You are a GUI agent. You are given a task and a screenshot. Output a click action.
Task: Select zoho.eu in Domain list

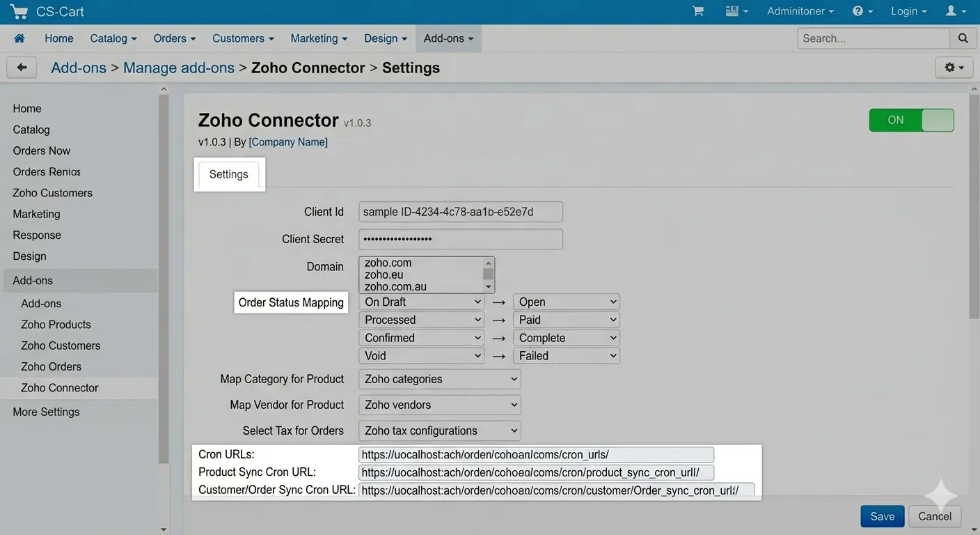point(384,274)
